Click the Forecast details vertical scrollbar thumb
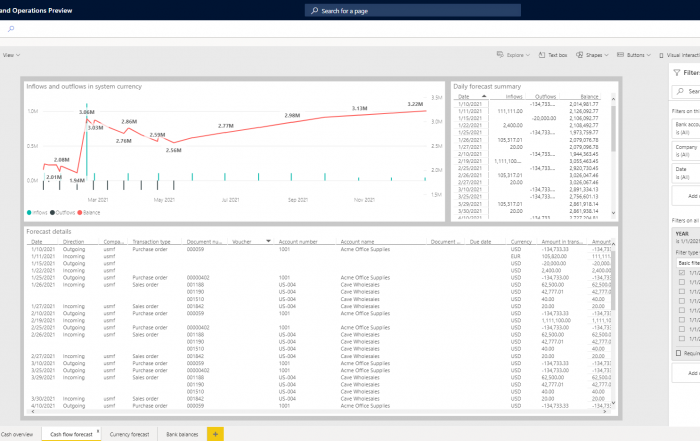Viewport: 700px width, 441px height. tap(613, 279)
